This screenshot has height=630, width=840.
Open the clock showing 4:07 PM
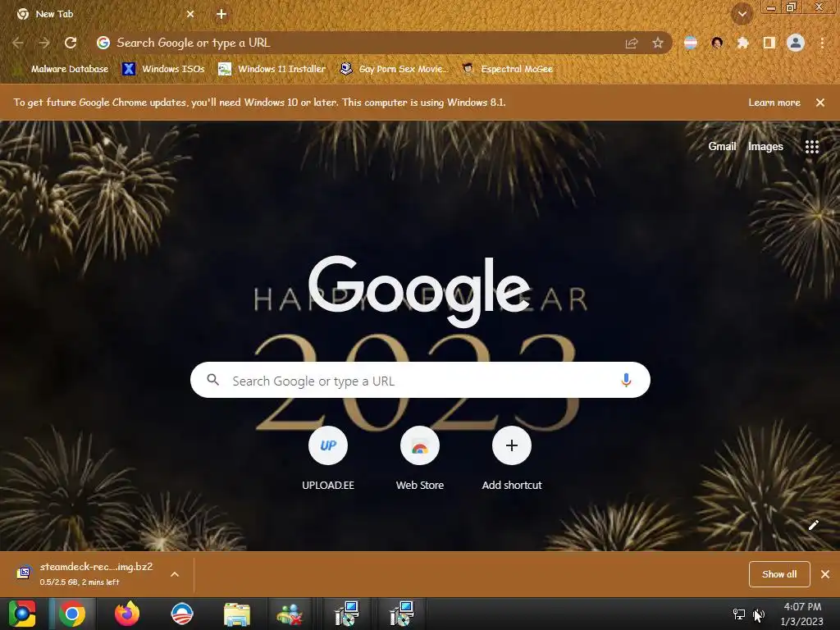click(x=802, y=614)
